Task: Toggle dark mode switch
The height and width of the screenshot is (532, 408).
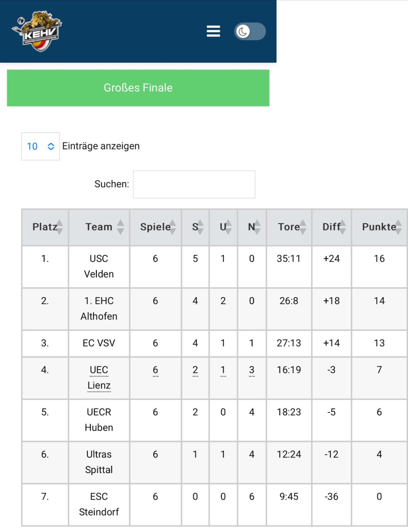Action: pos(250,31)
